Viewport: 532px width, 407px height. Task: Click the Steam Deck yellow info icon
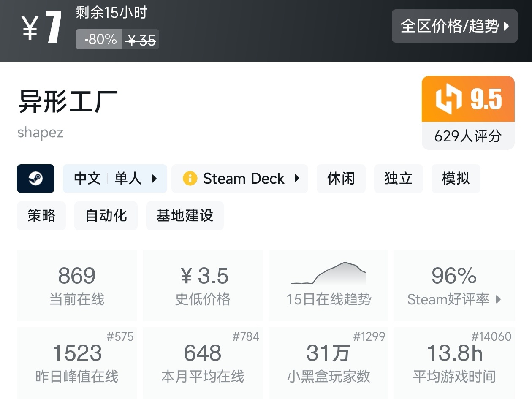pos(190,179)
